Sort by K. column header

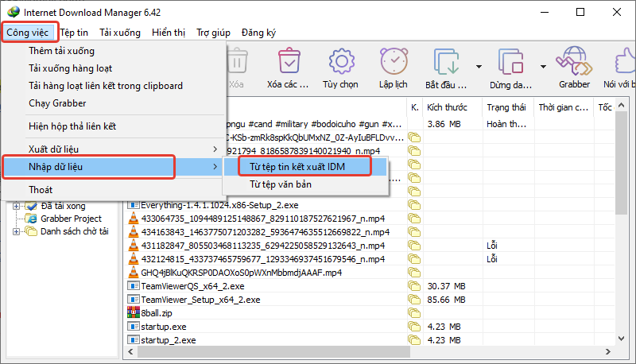[x=414, y=107]
